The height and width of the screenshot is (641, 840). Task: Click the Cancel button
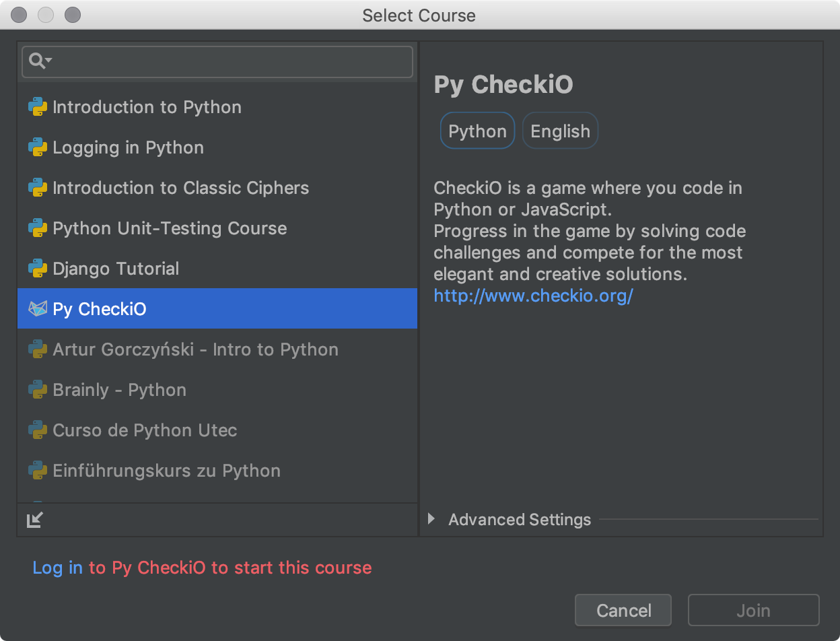[623, 610]
